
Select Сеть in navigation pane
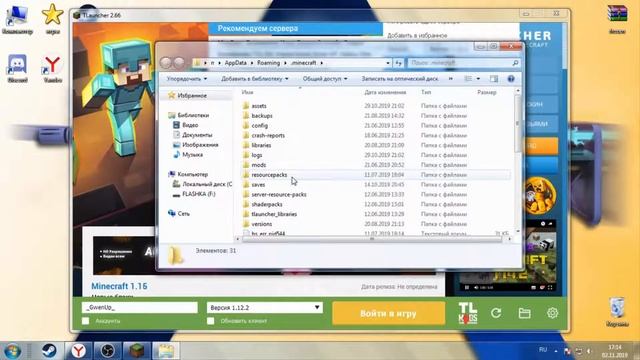click(183, 213)
